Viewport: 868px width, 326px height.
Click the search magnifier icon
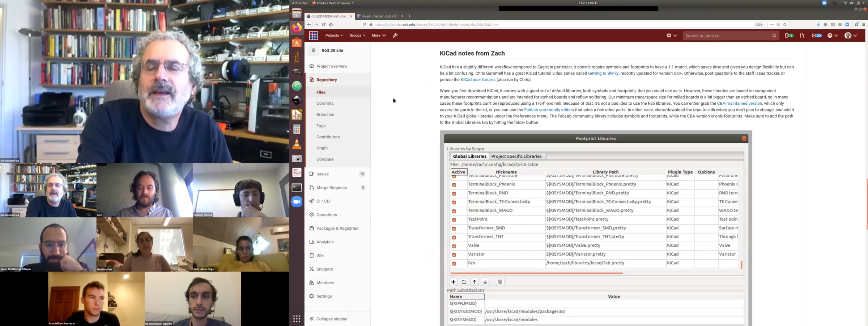point(774,35)
